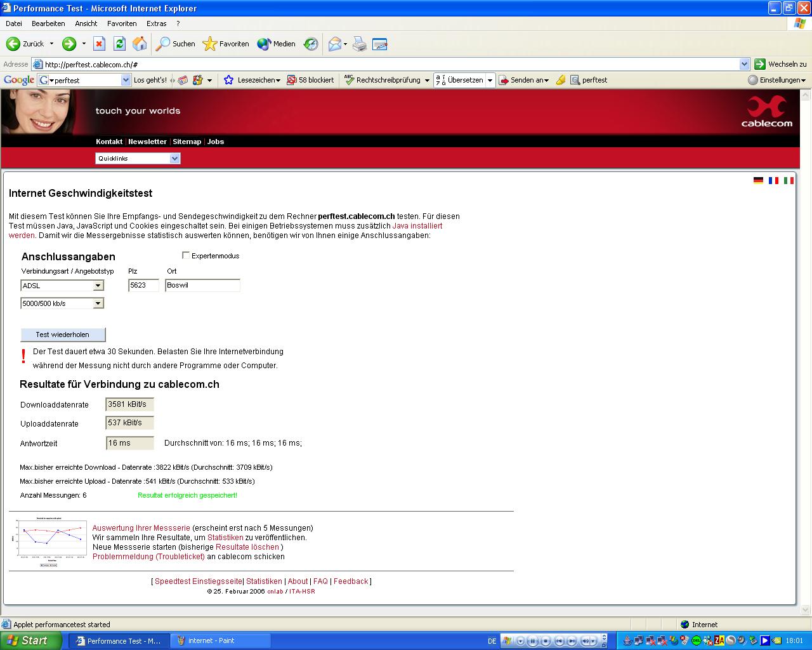Click the Home icon in IE toolbar
The height and width of the screenshot is (650, 812).
(140, 44)
